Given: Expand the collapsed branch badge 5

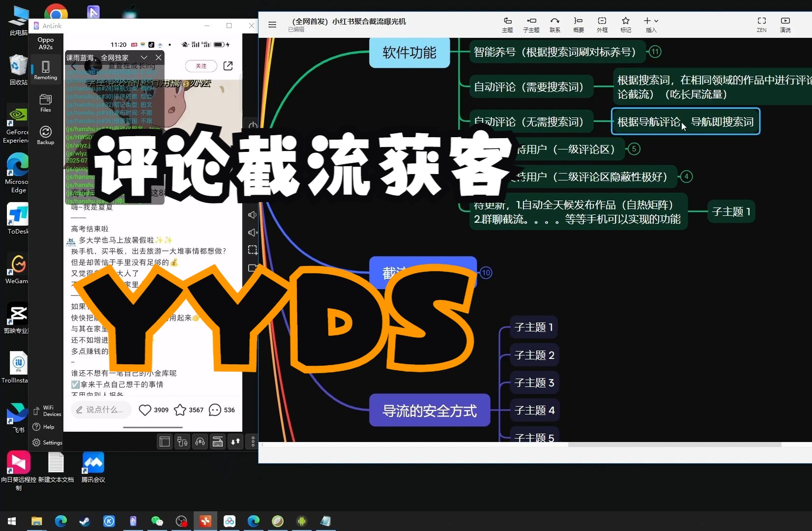Looking at the screenshot, I should tap(634, 148).
